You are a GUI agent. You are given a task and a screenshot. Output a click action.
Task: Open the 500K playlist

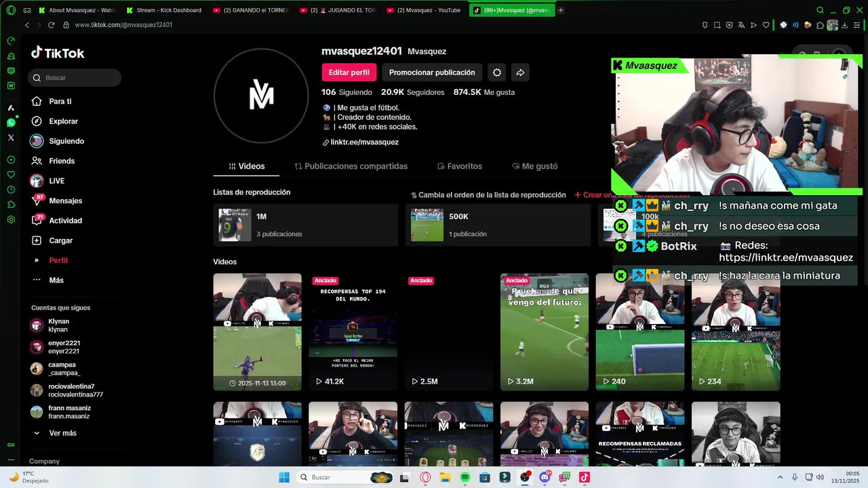(x=498, y=225)
